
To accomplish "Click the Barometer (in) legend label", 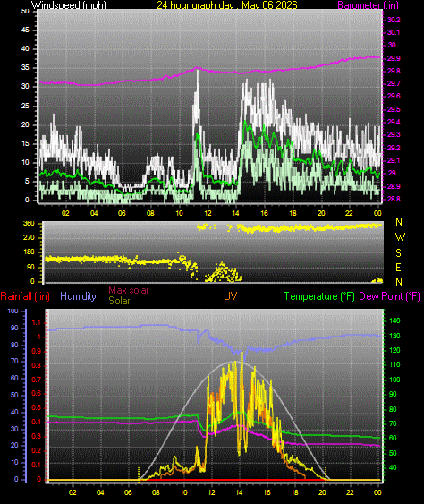I will pos(369,4).
